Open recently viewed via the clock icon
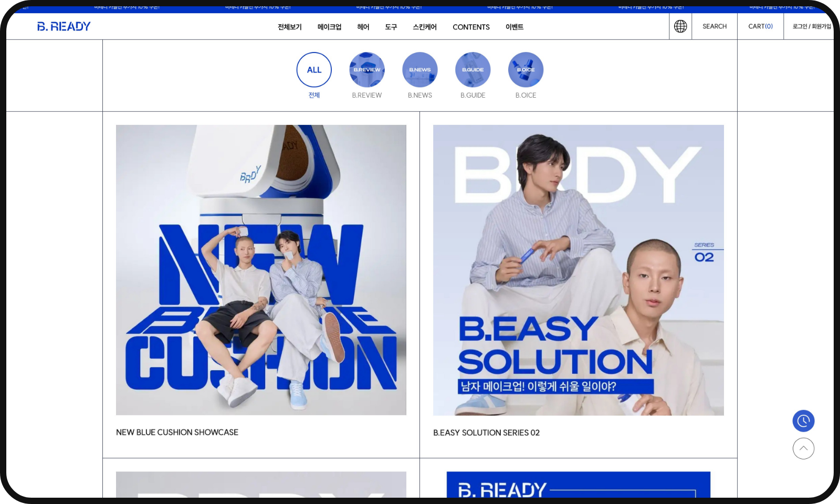 [x=803, y=421]
